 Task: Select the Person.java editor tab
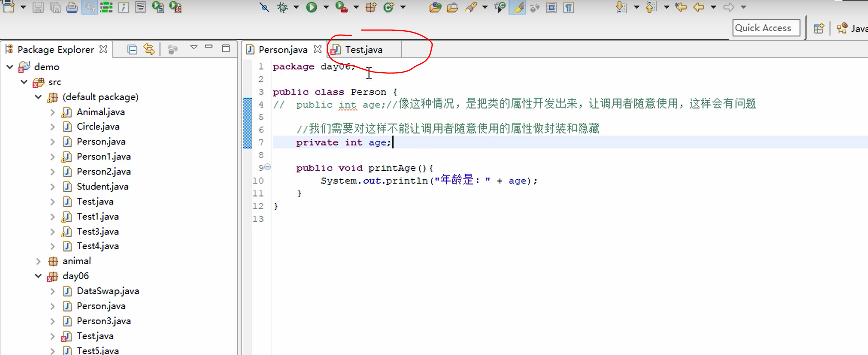point(283,49)
